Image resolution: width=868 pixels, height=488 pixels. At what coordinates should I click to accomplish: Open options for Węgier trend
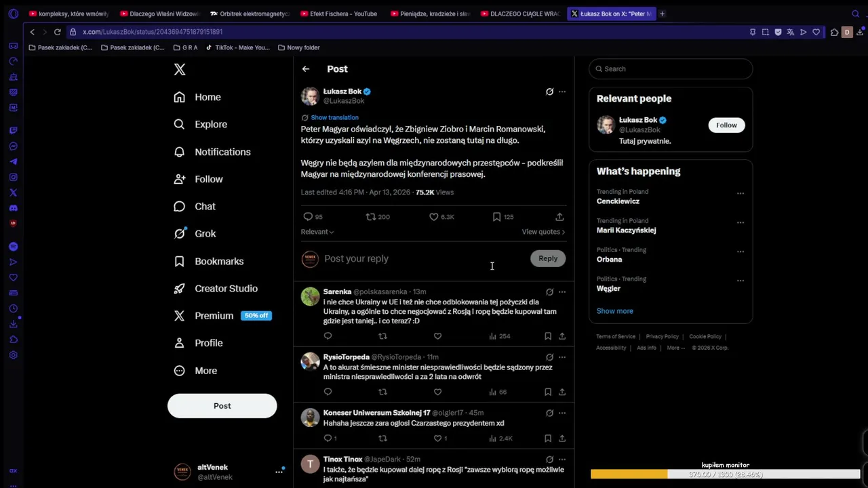pyautogui.click(x=741, y=281)
